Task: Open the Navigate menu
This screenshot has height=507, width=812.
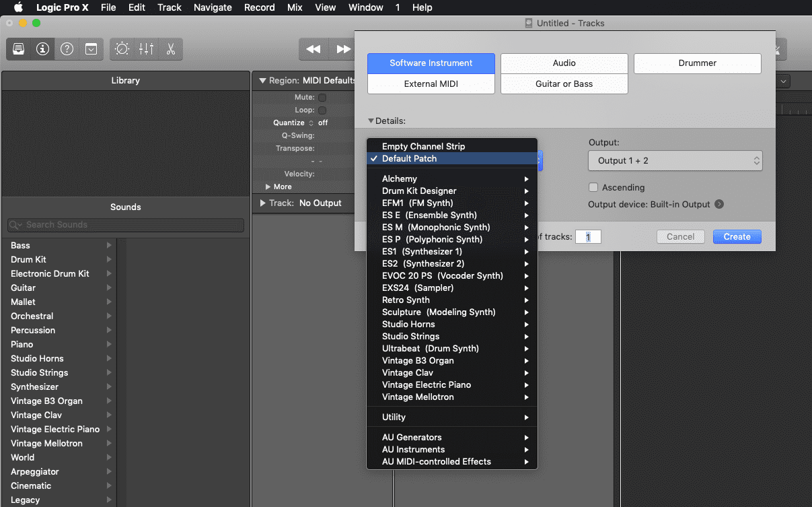Action: click(213, 7)
